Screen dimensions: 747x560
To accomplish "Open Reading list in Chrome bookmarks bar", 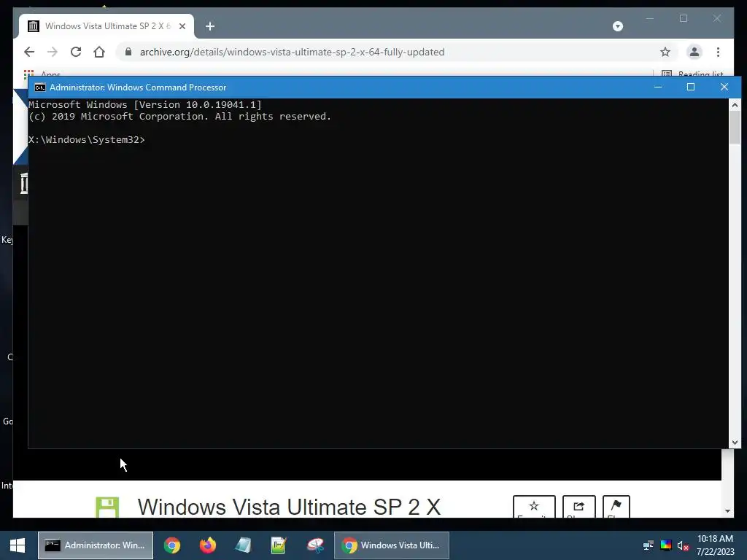I will pos(693,74).
